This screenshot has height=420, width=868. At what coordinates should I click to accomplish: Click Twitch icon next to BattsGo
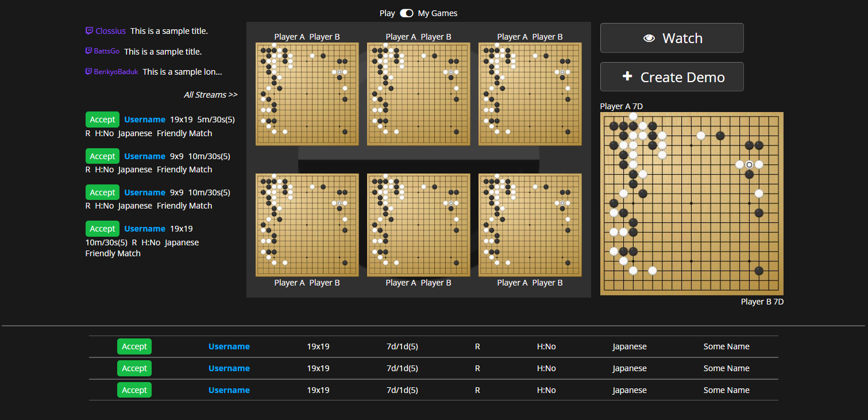[x=89, y=51]
